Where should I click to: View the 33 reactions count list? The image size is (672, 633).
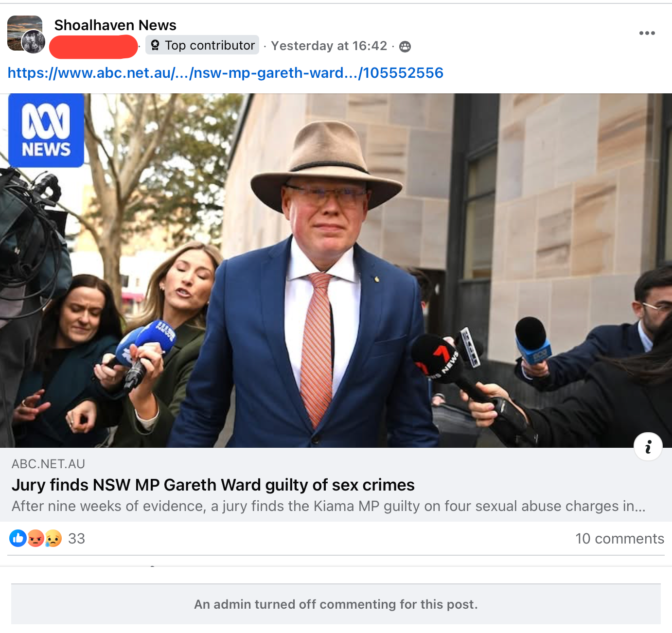[76, 539]
